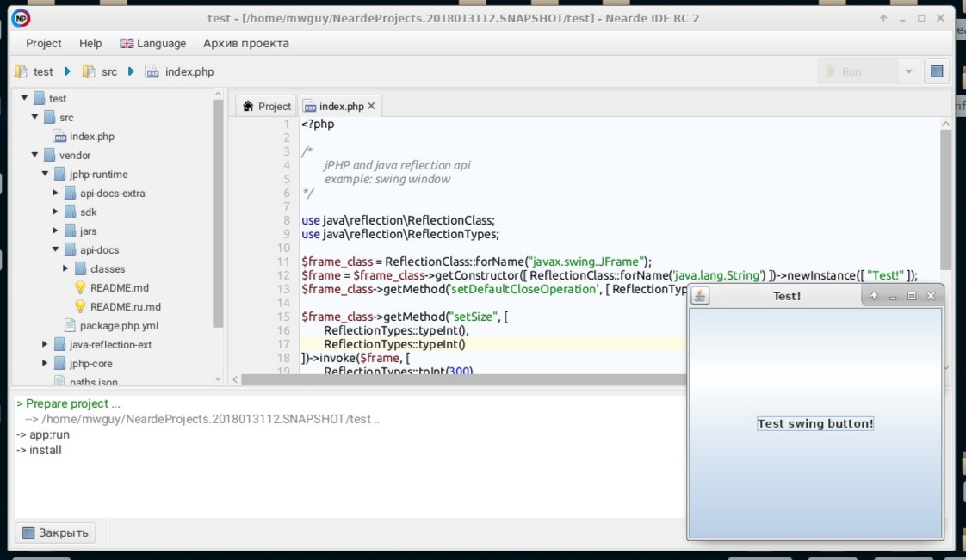Click the Java icon on the Test! window
966x560 pixels.
pos(700,295)
